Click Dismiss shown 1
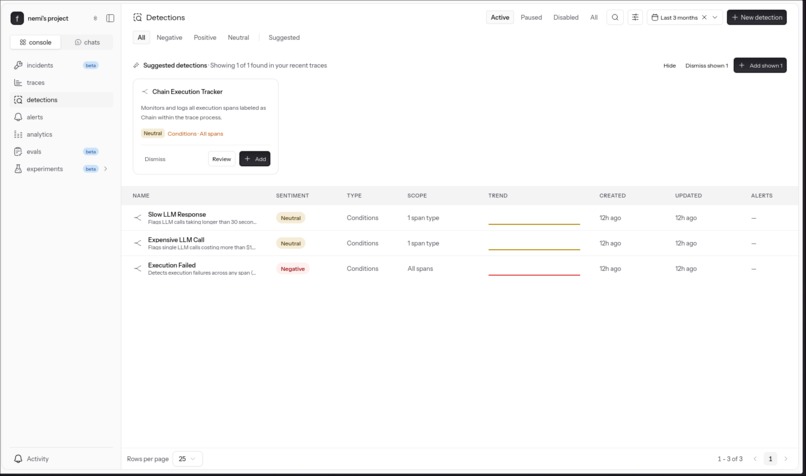The image size is (806, 476). (706, 66)
